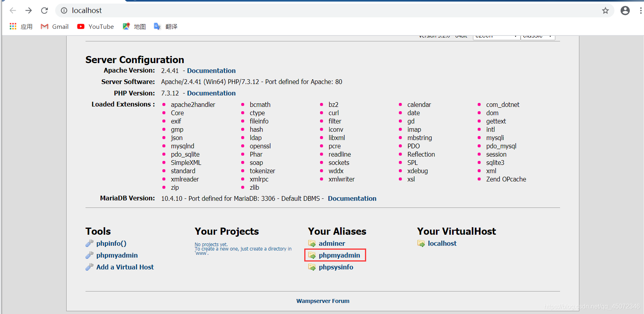The image size is (644, 314).
Task: Click the fileinfo extension entry
Action: (x=259, y=121)
